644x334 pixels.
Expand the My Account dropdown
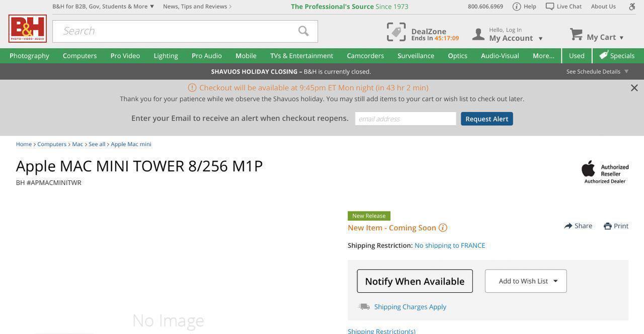tap(540, 38)
